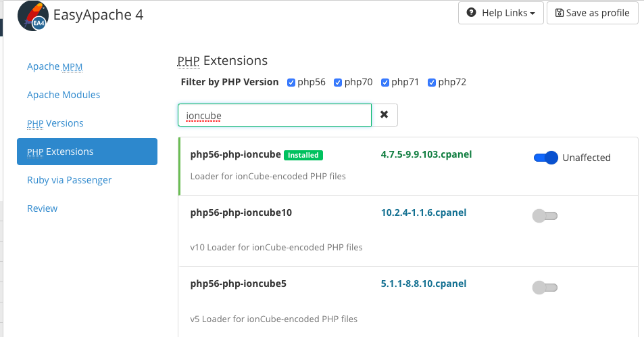Toggle the php71 filter checkbox
The image size is (644, 337).
click(x=385, y=83)
